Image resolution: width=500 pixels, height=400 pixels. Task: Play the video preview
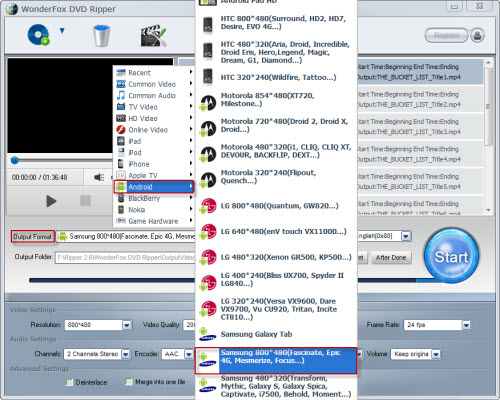51,201
